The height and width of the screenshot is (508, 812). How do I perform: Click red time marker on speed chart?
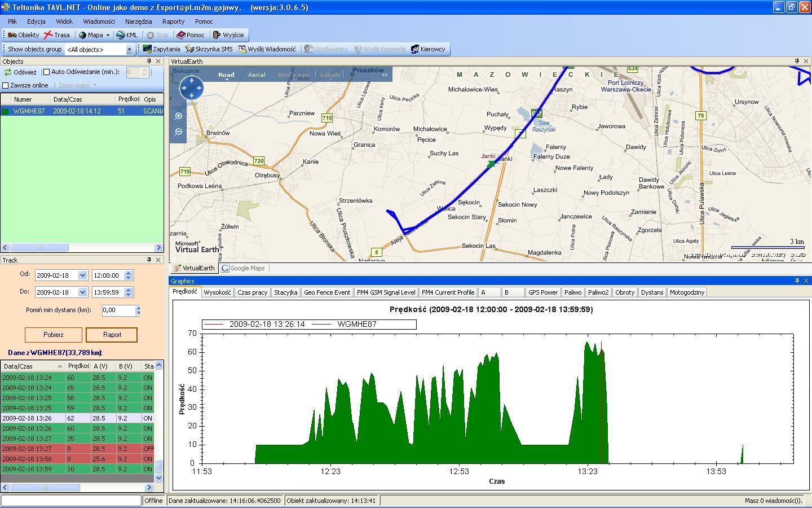[602, 402]
